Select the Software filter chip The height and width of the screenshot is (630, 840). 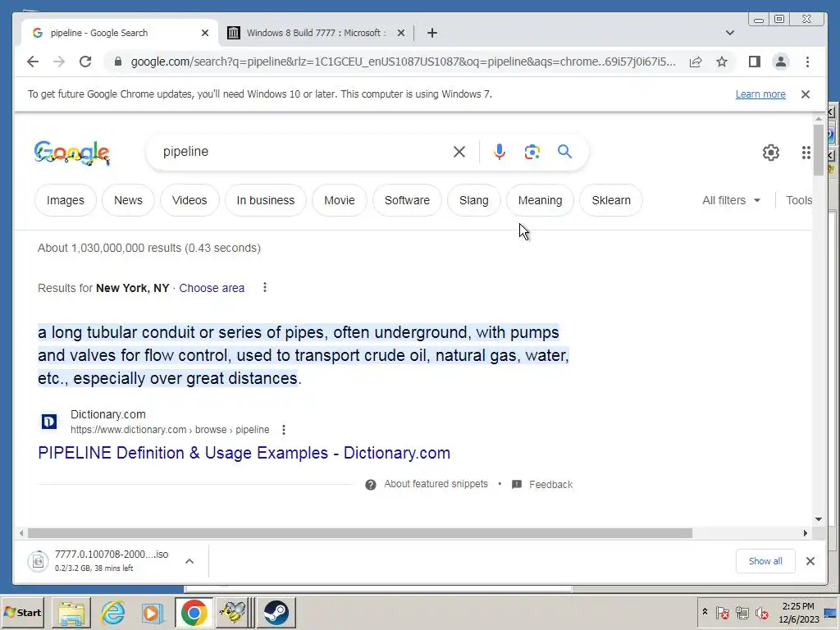[x=407, y=200]
